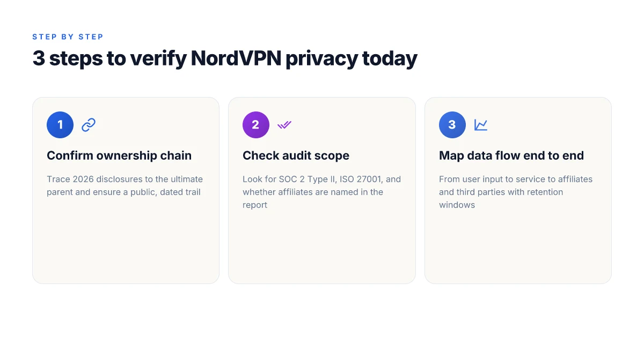Click the chain link icon in step 1
The image size is (644, 343).
89,125
